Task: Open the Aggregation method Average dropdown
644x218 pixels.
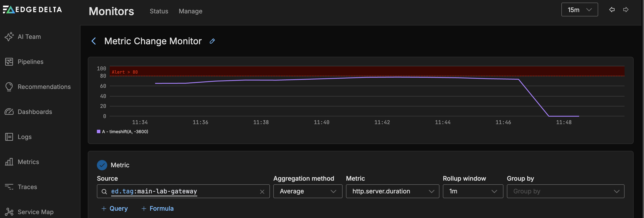Action: click(x=308, y=191)
